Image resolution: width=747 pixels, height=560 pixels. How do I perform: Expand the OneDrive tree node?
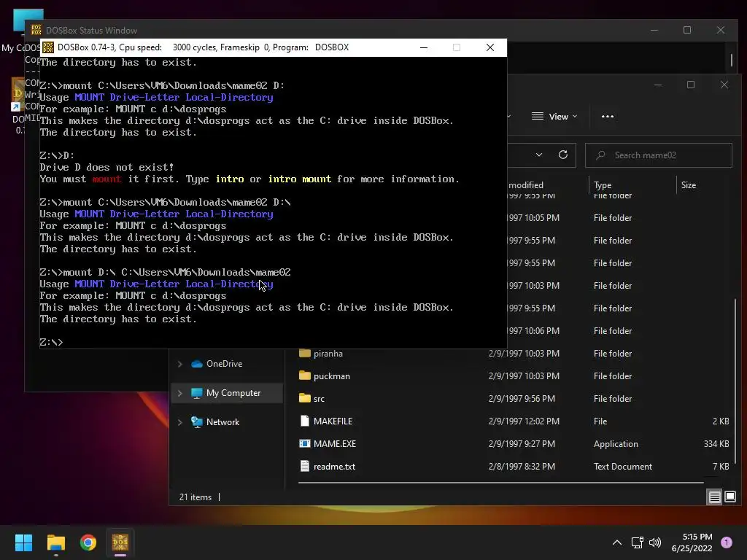(x=180, y=364)
